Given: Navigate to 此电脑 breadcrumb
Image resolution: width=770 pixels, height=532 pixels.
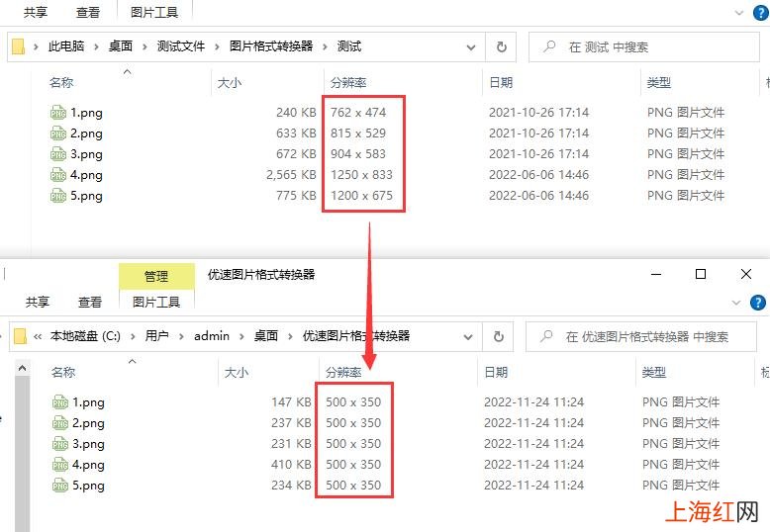Looking at the screenshot, I should (x=66, y=46).
